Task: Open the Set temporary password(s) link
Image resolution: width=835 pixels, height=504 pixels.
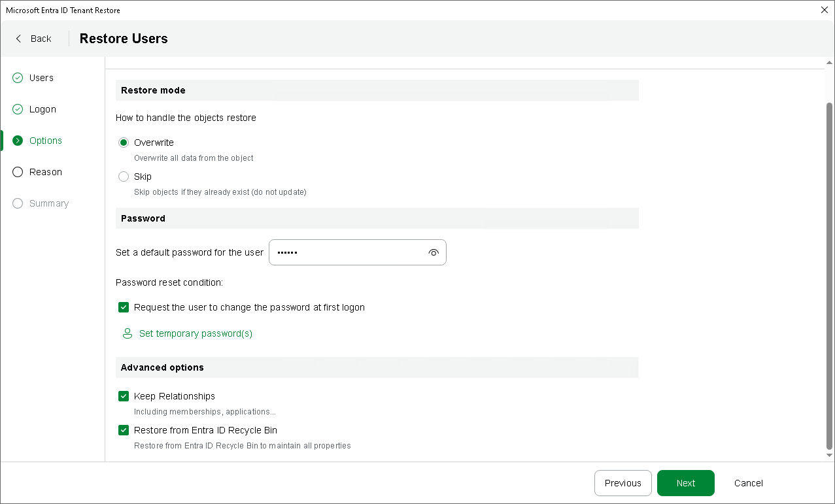Action: (196, 333)
